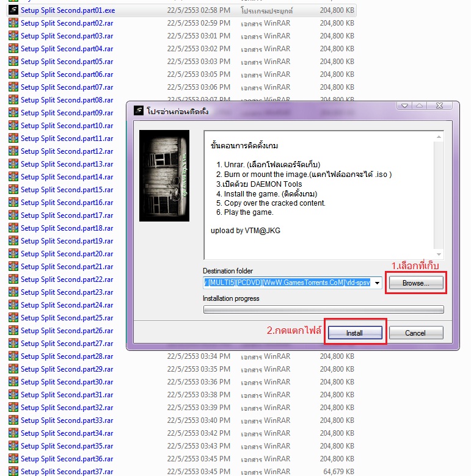Close the installer dialog with X
Viewport: 471px width, 476px height.
click(439, 106)
